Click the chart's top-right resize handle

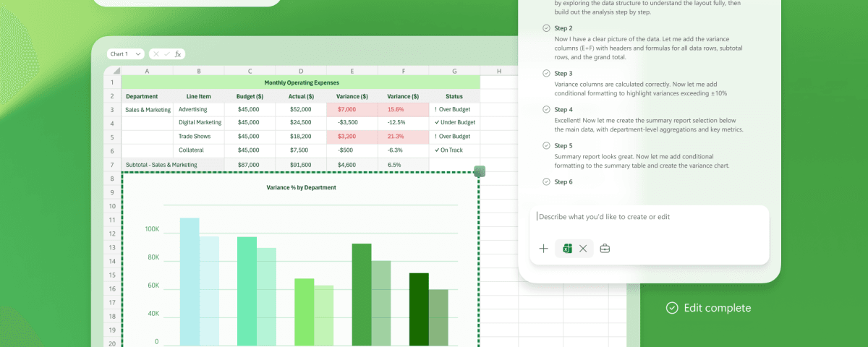click(479, 171)
